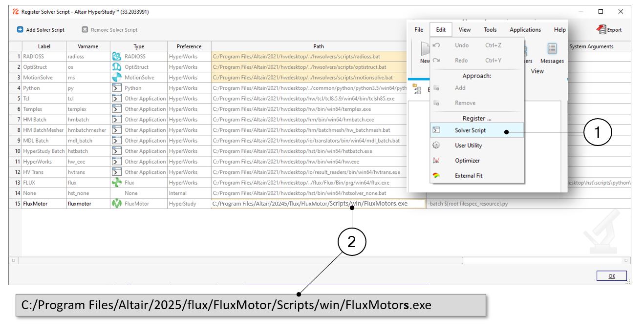Click the Python type icon
This screenshot has height=336, width=644.
click(117, 88)
